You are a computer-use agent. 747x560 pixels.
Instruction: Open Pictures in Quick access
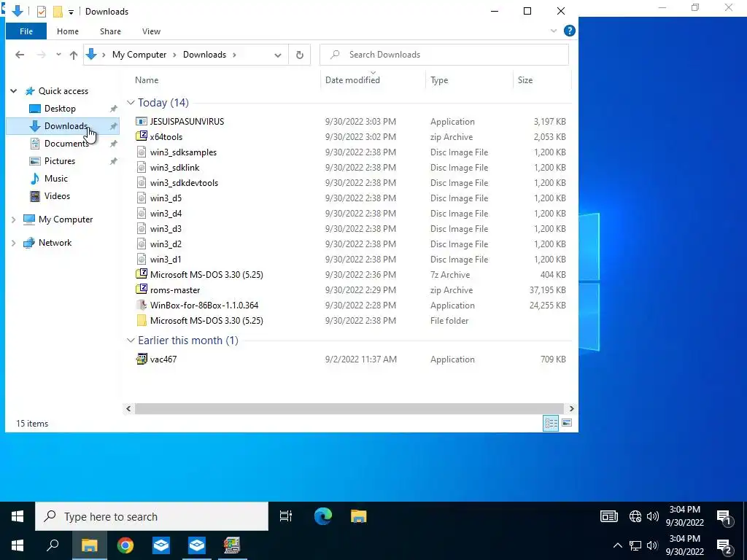coord(60,161)
